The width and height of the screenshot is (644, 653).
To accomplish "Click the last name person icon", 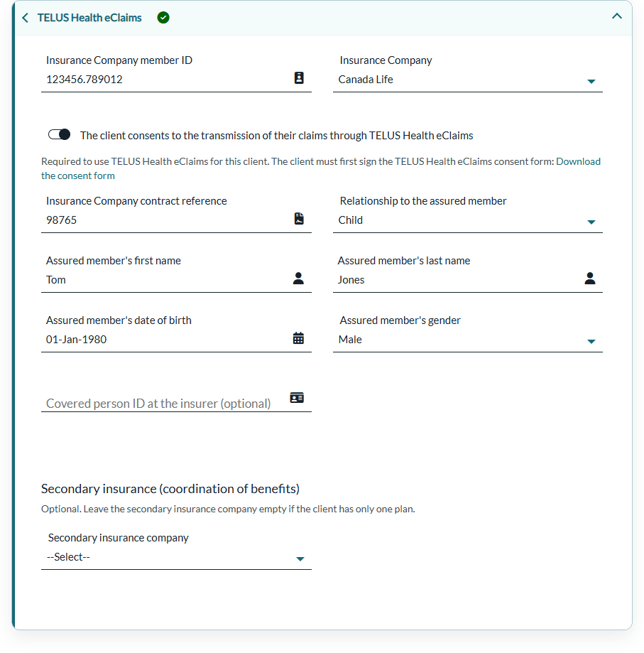I will pos(590,279).
